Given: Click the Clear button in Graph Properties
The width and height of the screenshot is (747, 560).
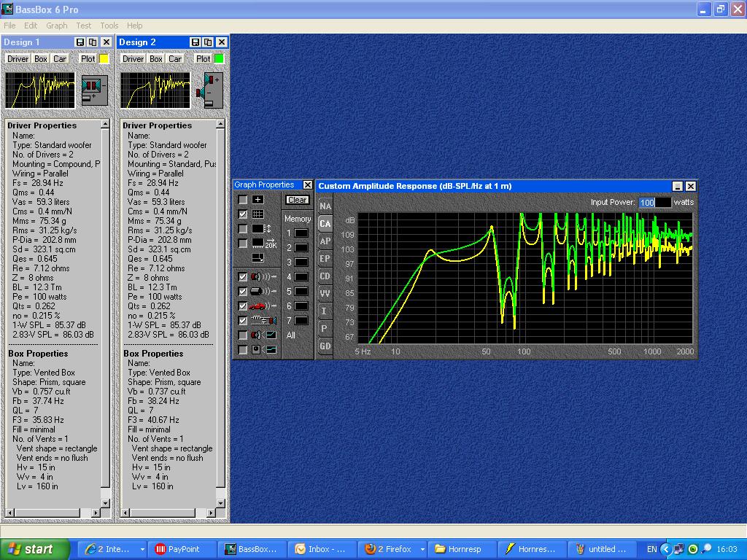Looking at the screenshot, I should [x=298, y=200].
